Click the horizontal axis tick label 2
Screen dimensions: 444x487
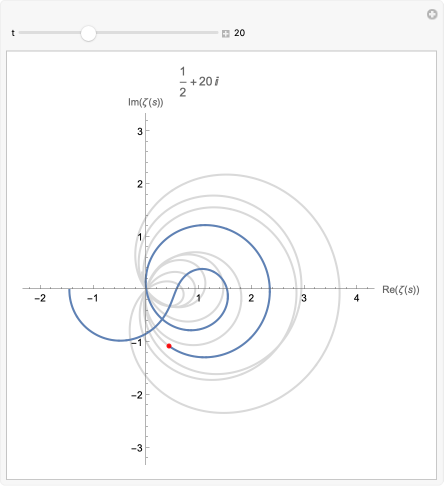point(251,298)
